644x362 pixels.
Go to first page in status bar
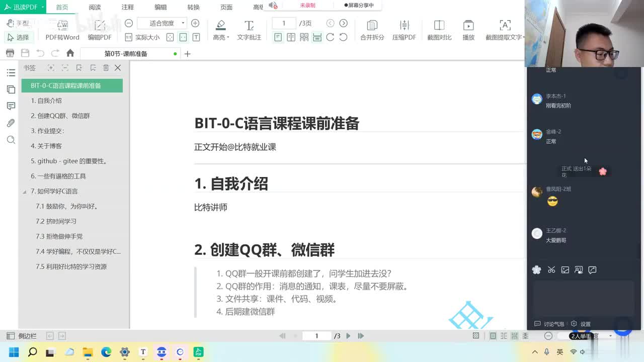tap(282, 336)
